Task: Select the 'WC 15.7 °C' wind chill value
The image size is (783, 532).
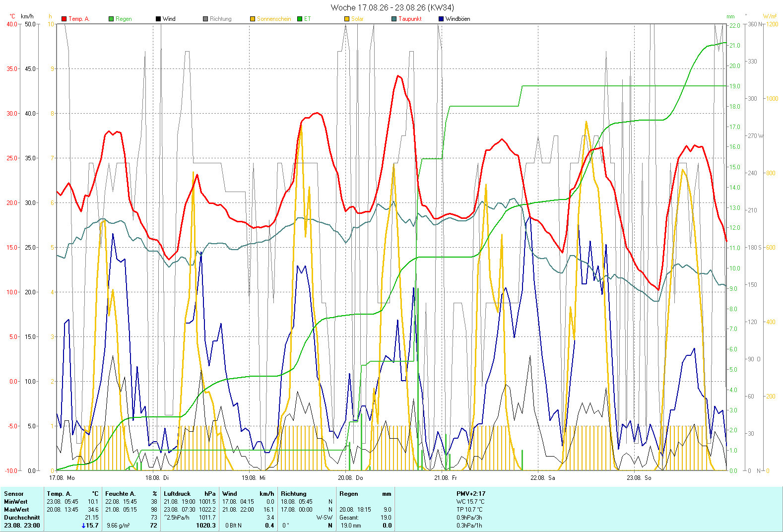Action: click(x=470, y=502)
